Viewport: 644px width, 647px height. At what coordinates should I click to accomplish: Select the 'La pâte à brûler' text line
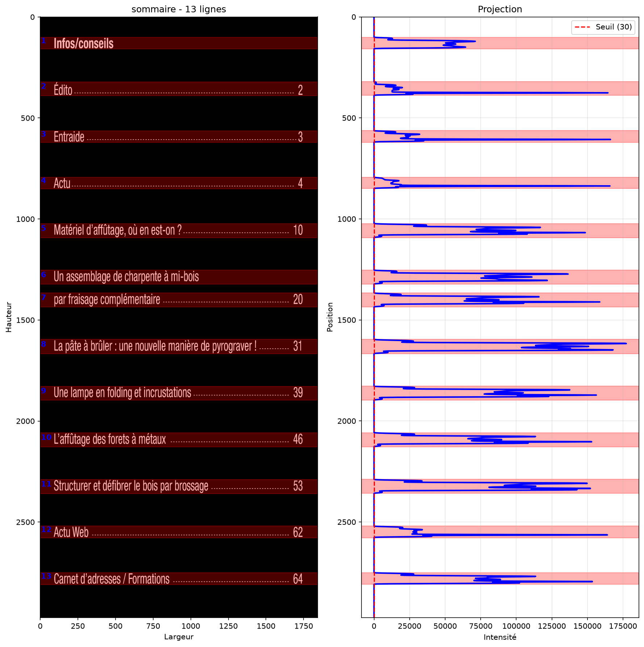tap(179, 347)
